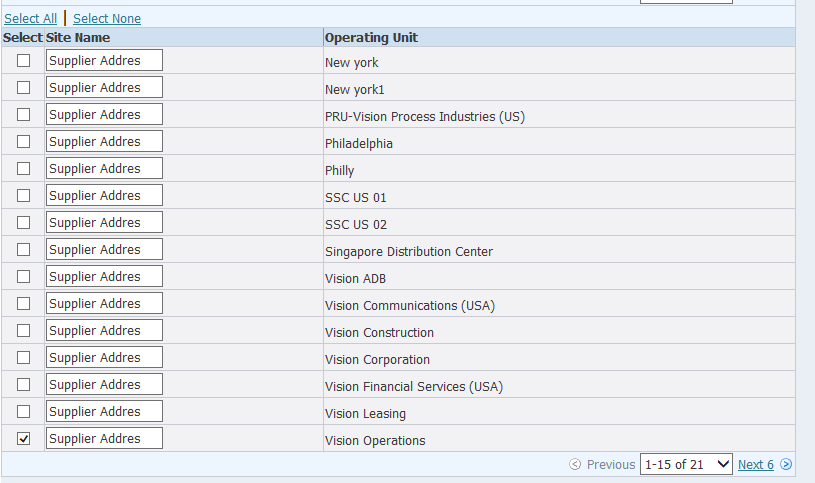Edit Site Name field for Philly

coord(104,169)
